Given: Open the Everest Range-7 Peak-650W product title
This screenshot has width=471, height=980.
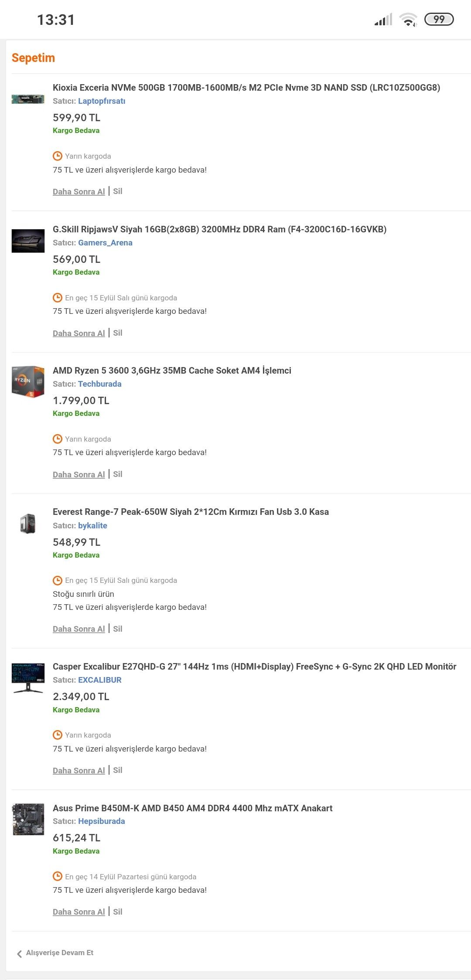Looking at the screenshot, I should [x=191, y=512].
